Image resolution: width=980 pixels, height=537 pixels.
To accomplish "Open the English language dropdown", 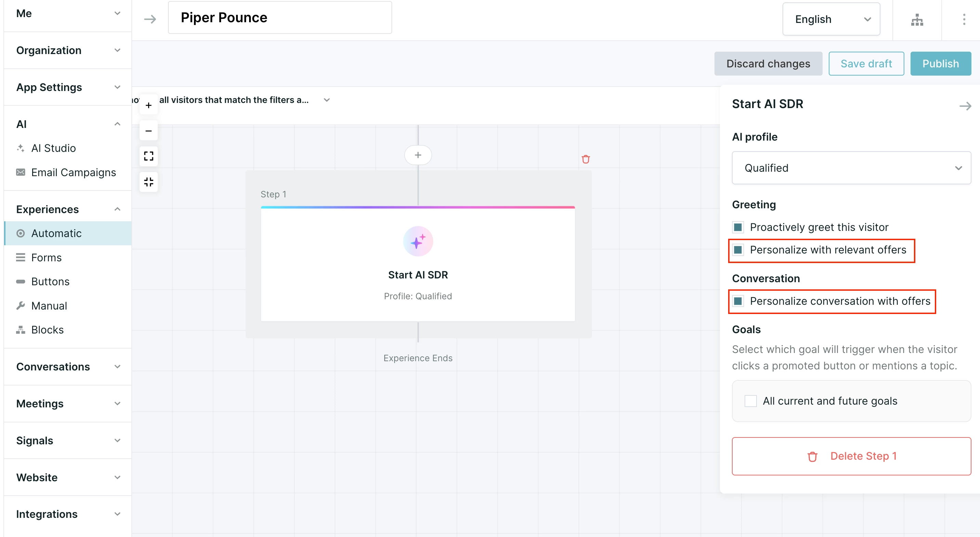I will (831, 19).
